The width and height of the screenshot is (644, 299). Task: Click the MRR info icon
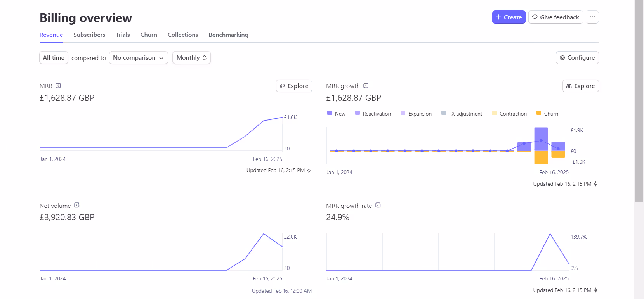(x=58, y=86)
